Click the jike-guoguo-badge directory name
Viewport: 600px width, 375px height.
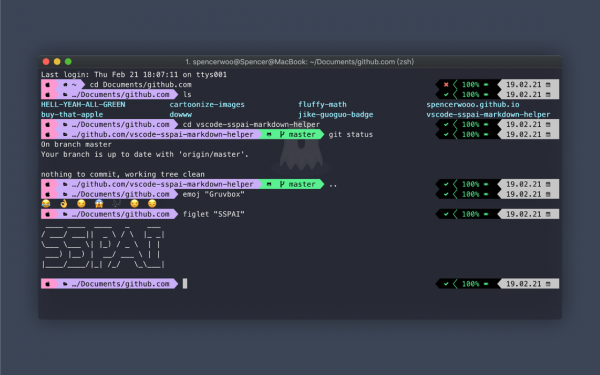click(x=336, y=114)
